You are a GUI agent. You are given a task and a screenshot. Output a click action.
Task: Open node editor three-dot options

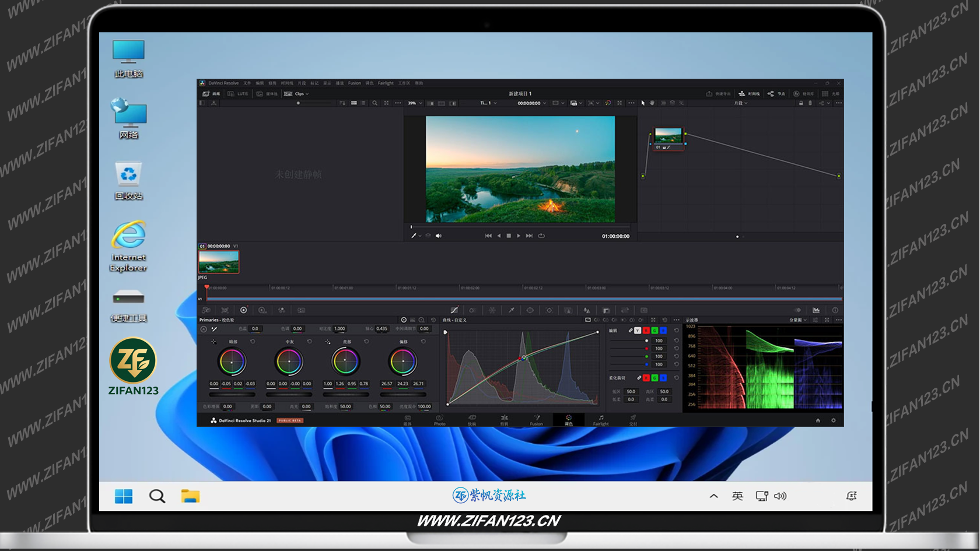838,103
